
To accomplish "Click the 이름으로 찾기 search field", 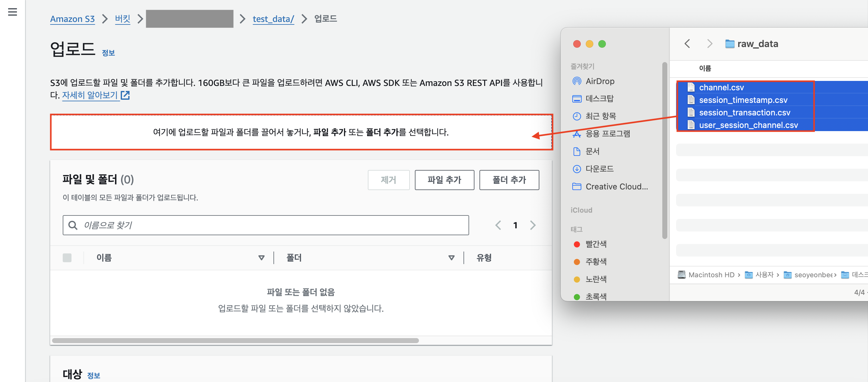I will coord(266,225).
